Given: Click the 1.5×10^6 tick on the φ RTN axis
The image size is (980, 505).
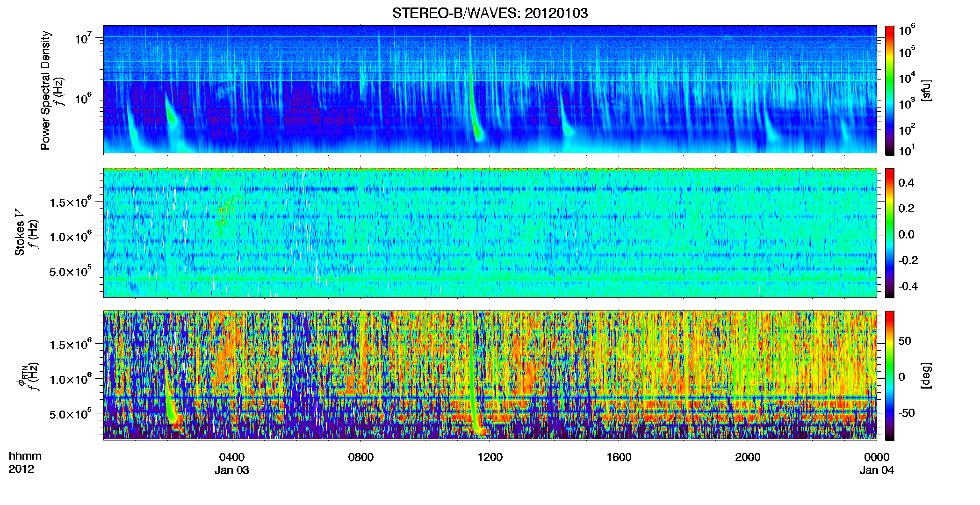Looking at the screenshot, I should pos(71,345).
